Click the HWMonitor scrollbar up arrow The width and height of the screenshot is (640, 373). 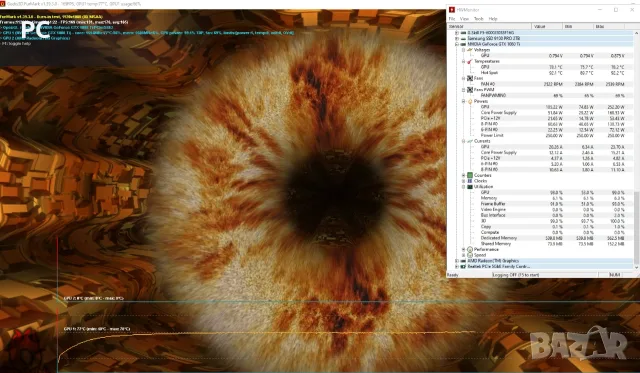(x=637, y=32)
